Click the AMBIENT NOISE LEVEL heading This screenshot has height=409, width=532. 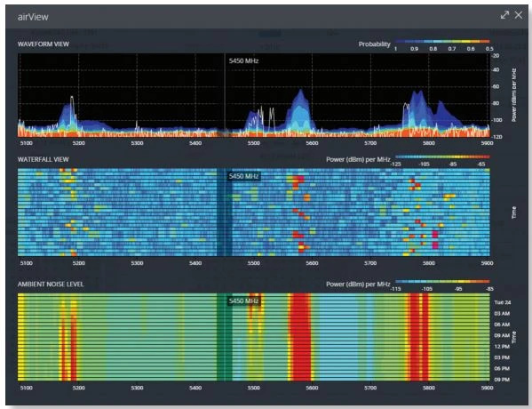(x=51, y=284)
